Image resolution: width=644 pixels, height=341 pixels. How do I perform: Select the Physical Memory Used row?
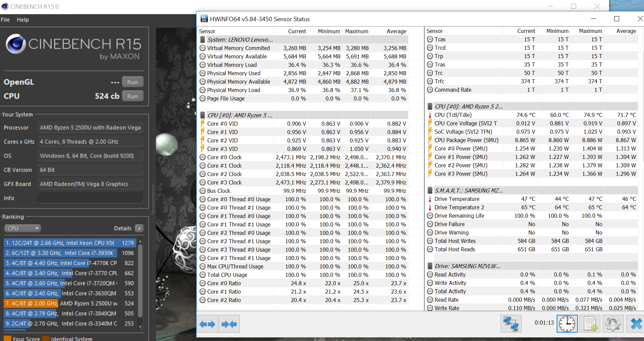(303, 73)
